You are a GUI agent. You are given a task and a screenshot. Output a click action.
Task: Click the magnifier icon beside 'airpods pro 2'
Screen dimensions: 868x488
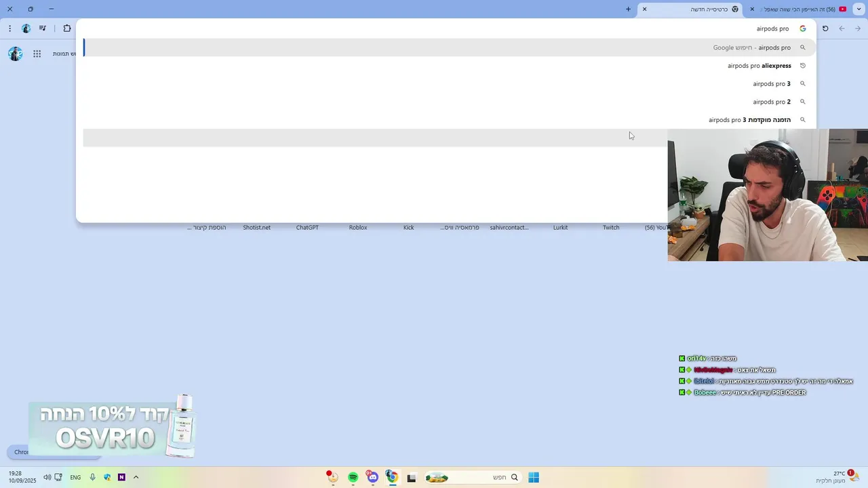[803, 102]
